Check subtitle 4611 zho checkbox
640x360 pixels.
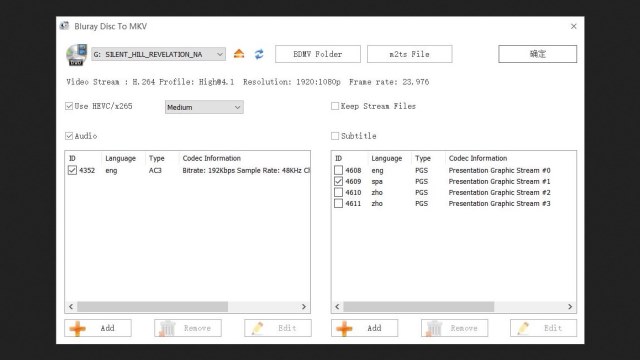click(338, 203)
